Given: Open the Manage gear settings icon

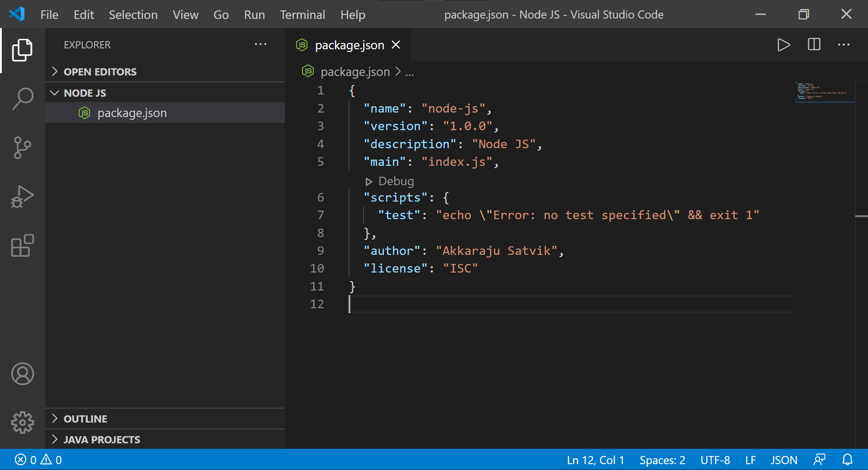Looking at the screenshot, I should click(x=22, y=423).
